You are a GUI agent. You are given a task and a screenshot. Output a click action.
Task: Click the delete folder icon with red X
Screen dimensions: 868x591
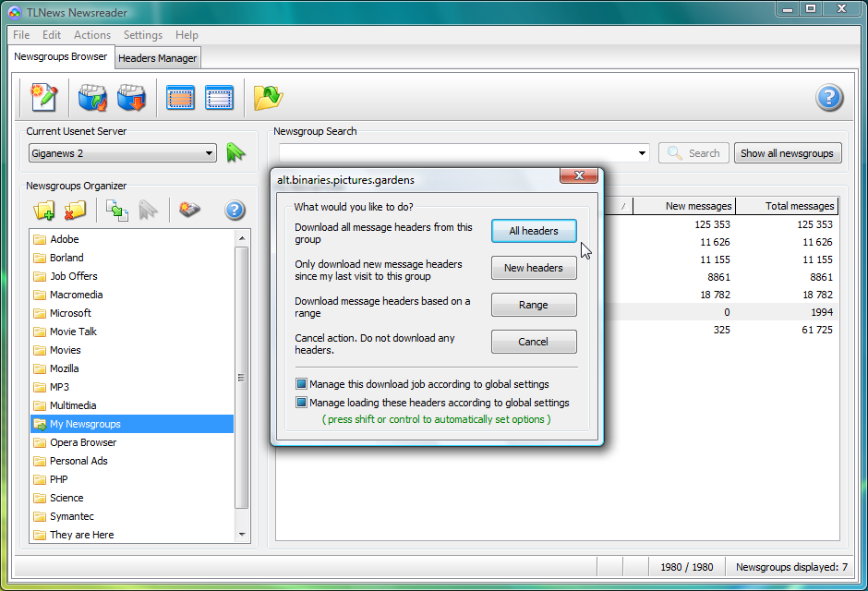point(75,211)
